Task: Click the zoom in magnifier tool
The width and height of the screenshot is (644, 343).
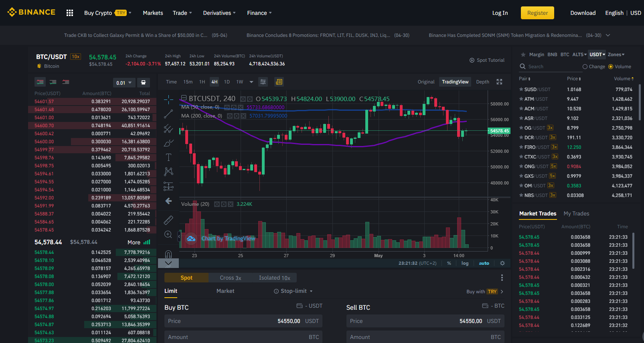Action: click(168, 234)
